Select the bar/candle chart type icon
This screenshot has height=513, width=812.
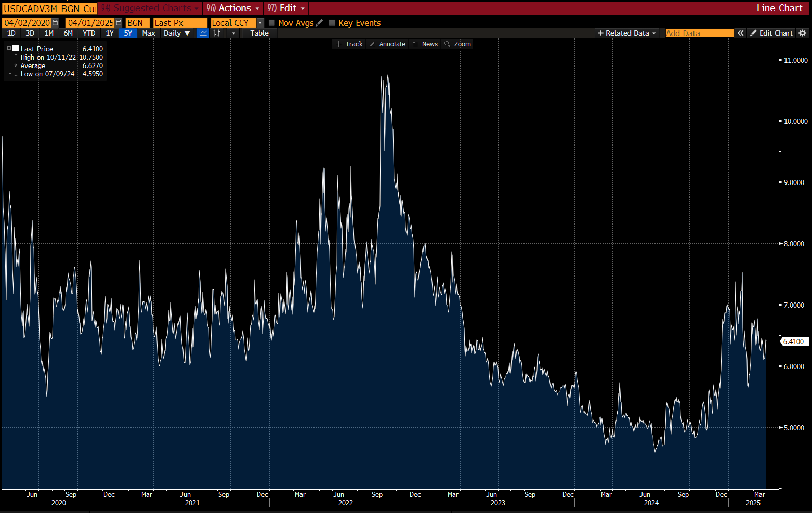(217, 33)
